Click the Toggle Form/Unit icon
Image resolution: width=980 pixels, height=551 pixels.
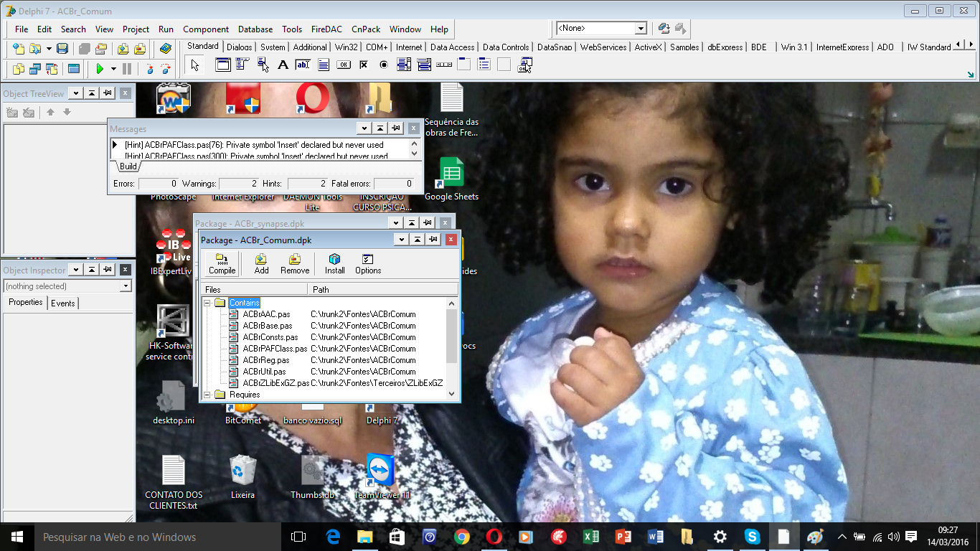52,69
